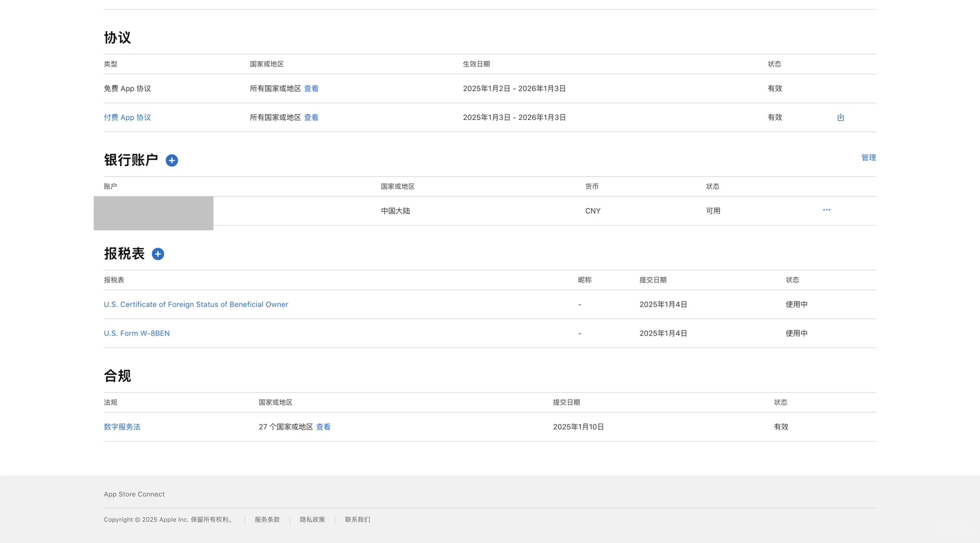The width and height of the screenshot is (980, 543).
Task: Click the masked bank account name area
Action: [153, 213]
